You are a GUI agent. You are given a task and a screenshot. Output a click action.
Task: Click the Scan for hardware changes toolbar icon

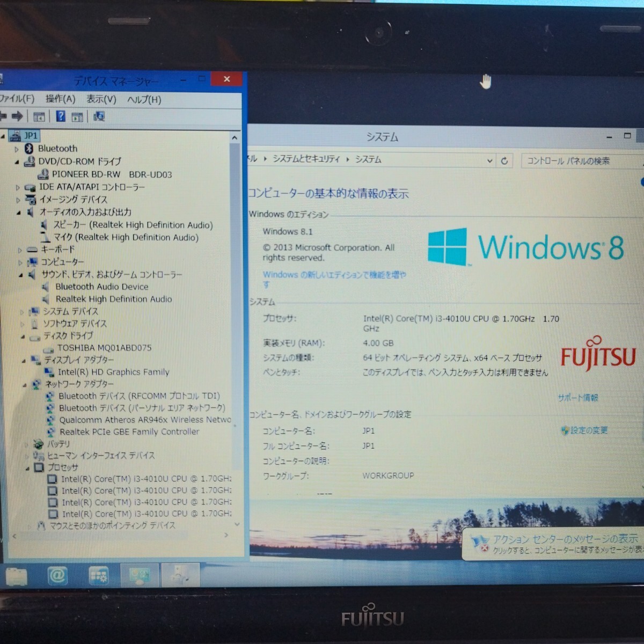coord(99,116)
